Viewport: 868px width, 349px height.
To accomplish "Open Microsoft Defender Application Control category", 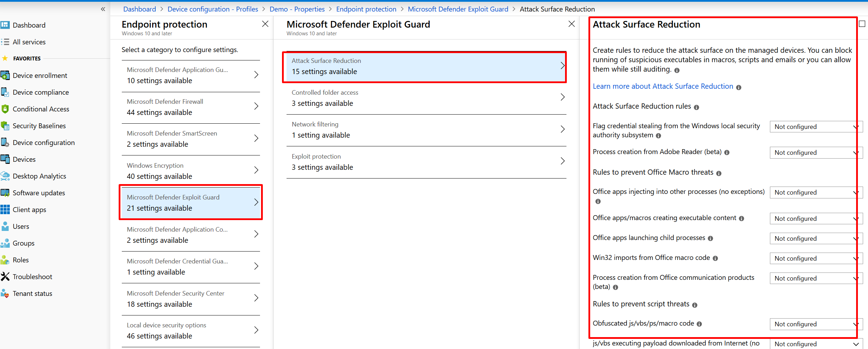I will [x=191, y=235].
